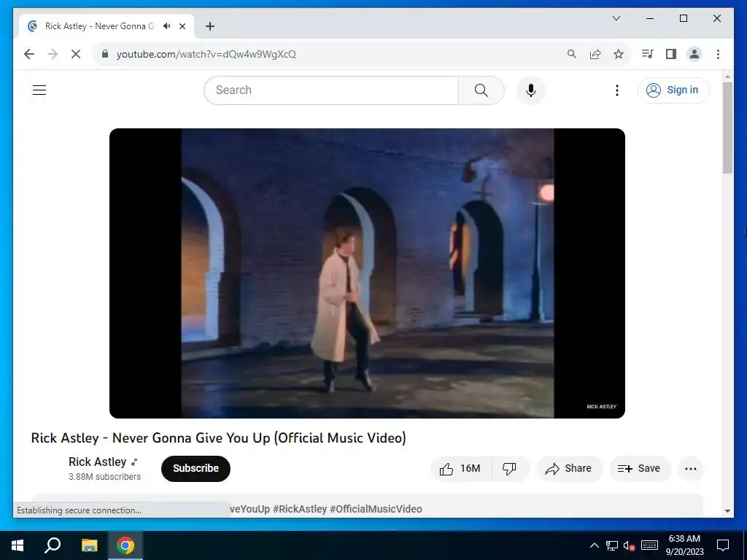747x560 pixels.
Task: Click the magnifier search button beside Search field
Action: click(481, 90)
